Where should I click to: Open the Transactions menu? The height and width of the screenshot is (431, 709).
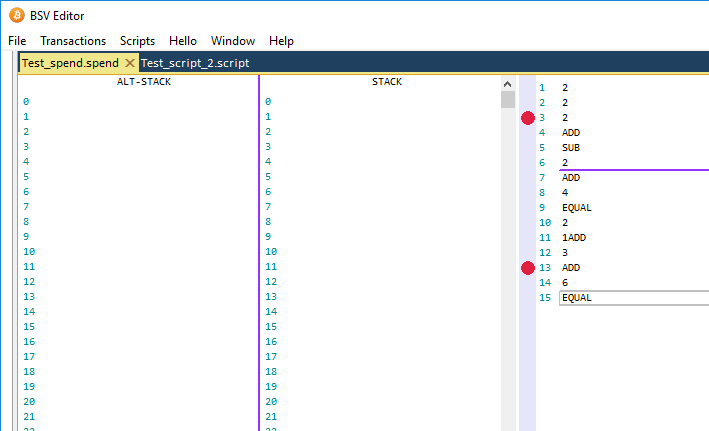click(x=73, y=41)
